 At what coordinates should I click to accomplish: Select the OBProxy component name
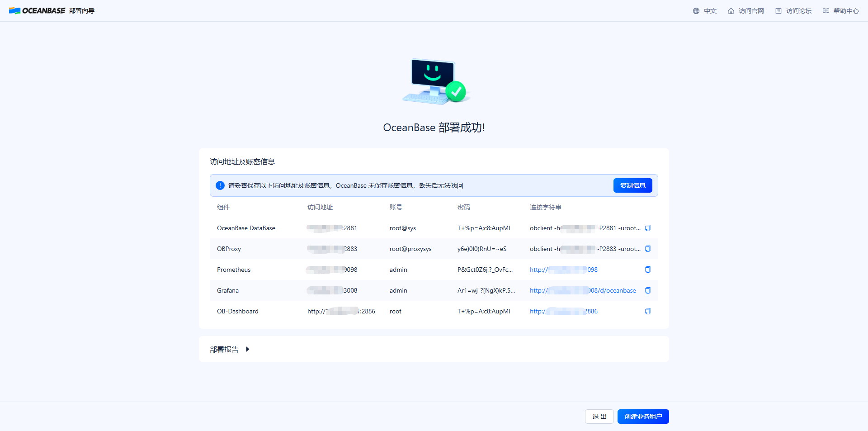click(x=229, y=249)
